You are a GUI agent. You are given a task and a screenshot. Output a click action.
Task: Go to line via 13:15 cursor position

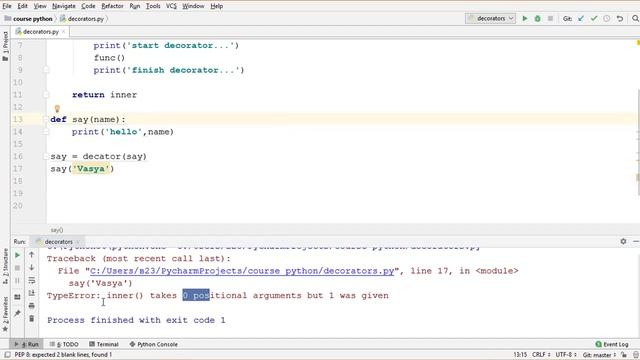[x=520, y=355]
